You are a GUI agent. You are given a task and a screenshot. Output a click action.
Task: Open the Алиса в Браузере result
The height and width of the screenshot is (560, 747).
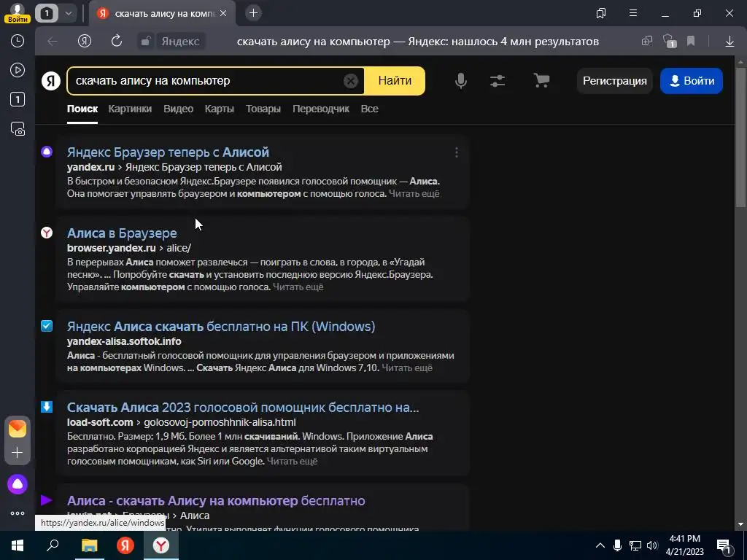[x=122, y=233]
